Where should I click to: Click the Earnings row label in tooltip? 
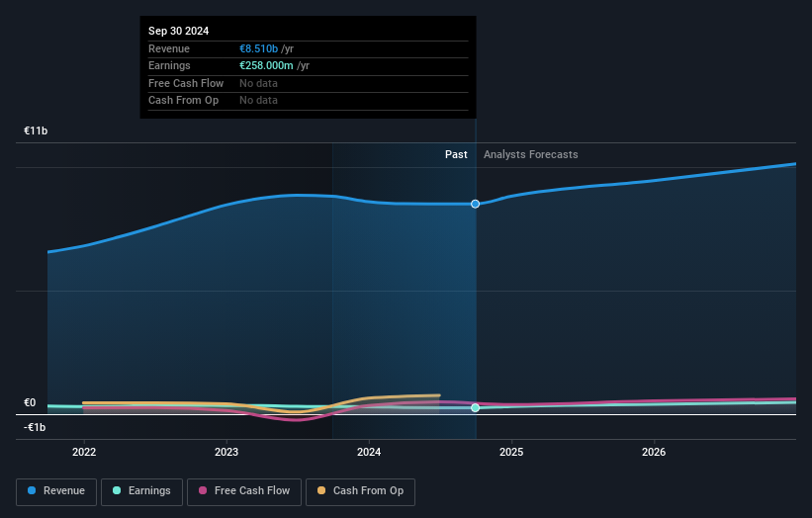[x=169, y=65]
